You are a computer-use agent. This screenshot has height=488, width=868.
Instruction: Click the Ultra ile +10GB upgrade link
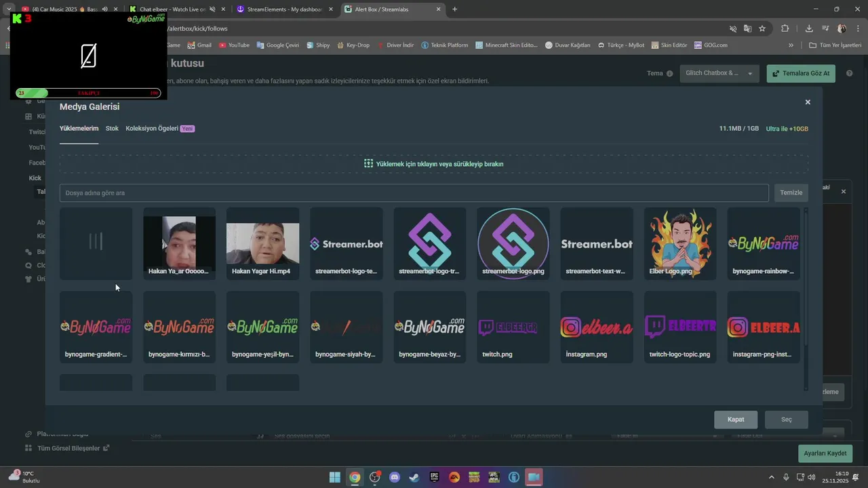787,129
